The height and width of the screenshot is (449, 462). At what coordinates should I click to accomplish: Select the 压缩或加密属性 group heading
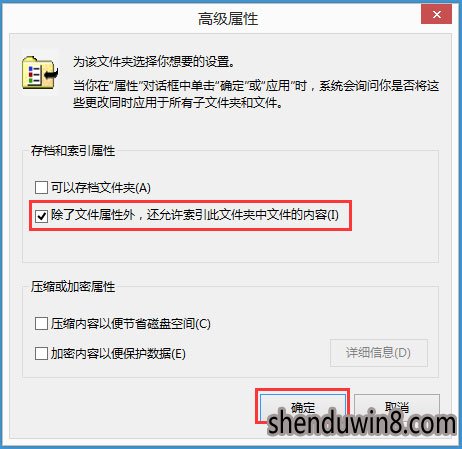[x=73, y=287]
